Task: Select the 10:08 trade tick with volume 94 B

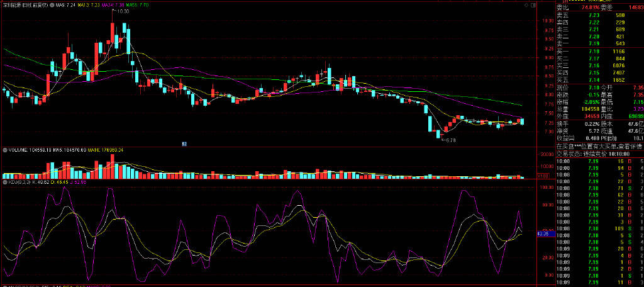Action: 599,168
